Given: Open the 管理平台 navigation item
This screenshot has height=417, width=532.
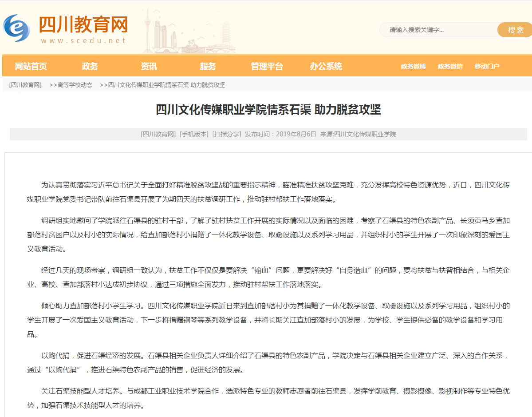Looking at the screenshot, I should pos(267,66).
